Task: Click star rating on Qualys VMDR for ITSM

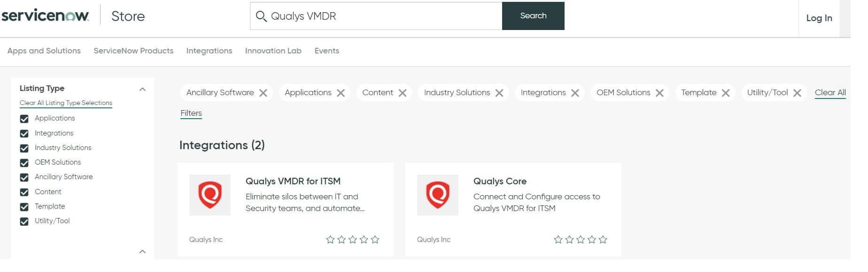Action: click(x=353, y=240)
